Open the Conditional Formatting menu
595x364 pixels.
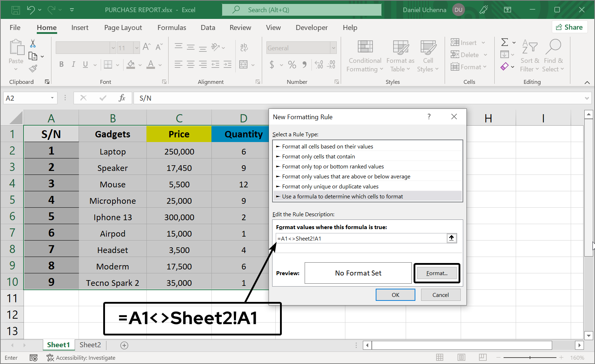[x=364, y=55]
